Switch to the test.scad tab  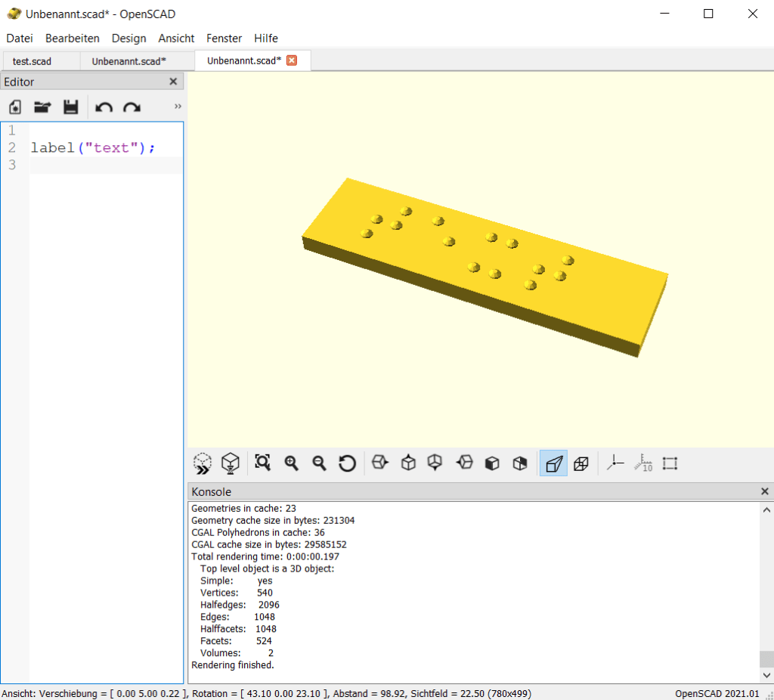point(32,60)
